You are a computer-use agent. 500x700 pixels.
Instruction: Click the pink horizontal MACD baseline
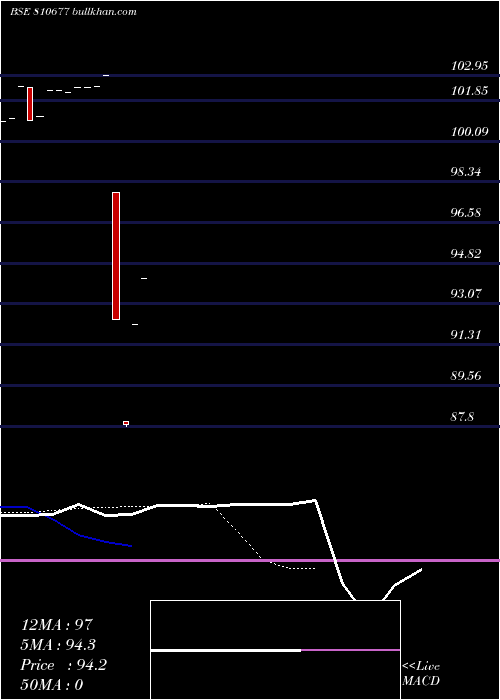click(x=250, y=560)
